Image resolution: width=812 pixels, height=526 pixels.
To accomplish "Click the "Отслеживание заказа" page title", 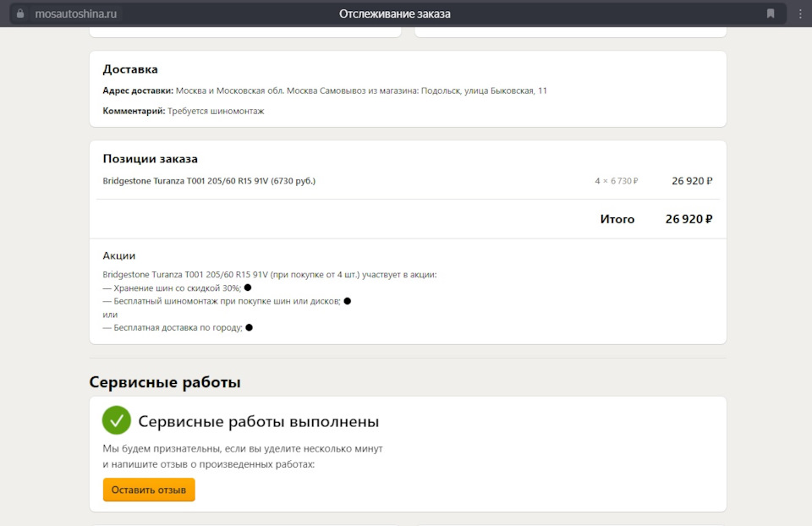I will point(395,14).
